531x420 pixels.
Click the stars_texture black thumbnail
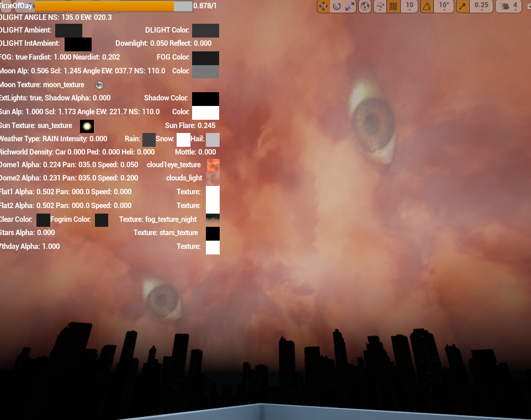(x=213, y=233)
